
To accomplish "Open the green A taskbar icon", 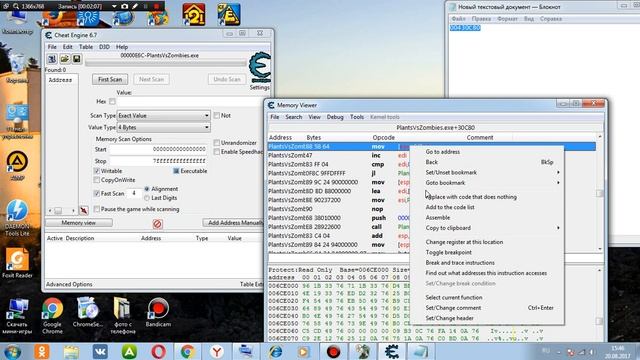I will pos(129,351).
